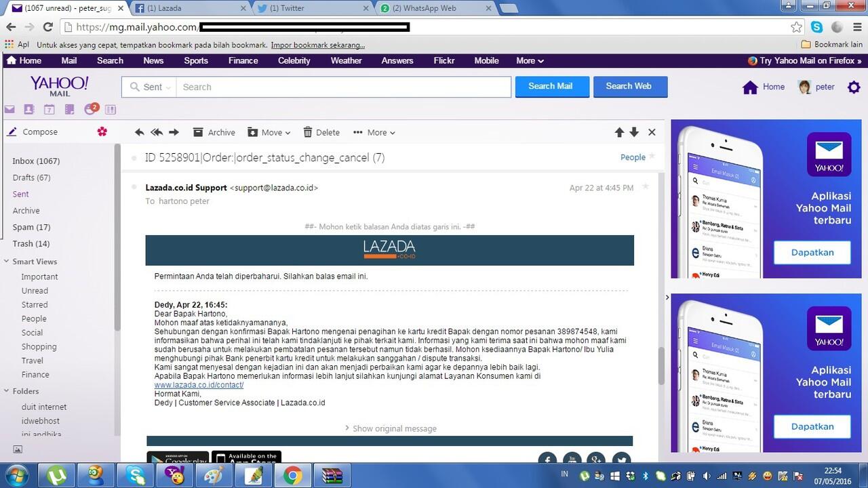Screen dimensions: 868x488
Task: Click Impor bookmark sekarang link
Action: [317, 45]
